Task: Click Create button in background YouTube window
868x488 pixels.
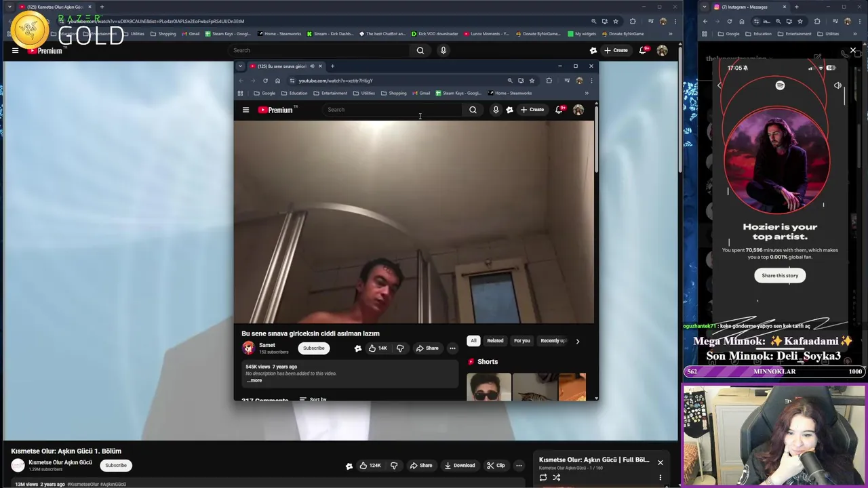Action: point(616,50)
